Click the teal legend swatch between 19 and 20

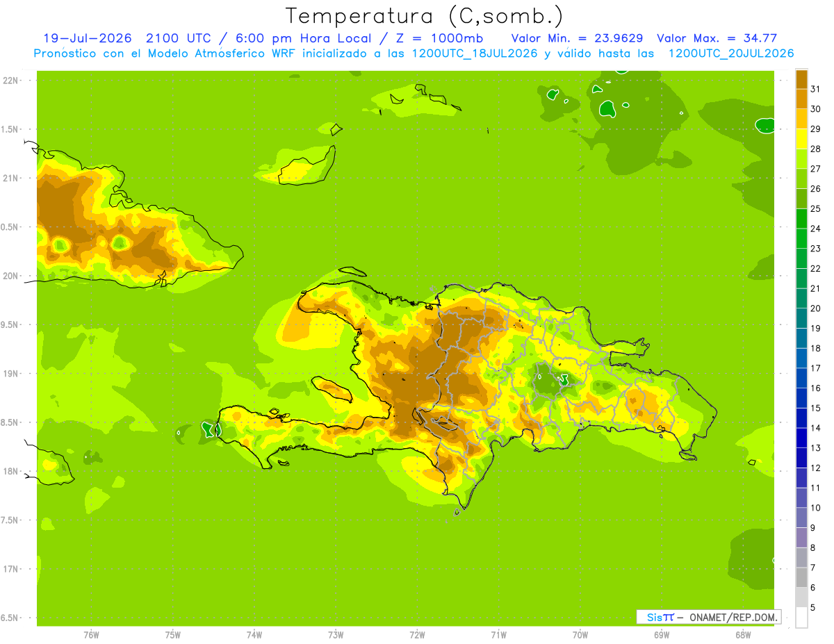click(x=801, y=318)
